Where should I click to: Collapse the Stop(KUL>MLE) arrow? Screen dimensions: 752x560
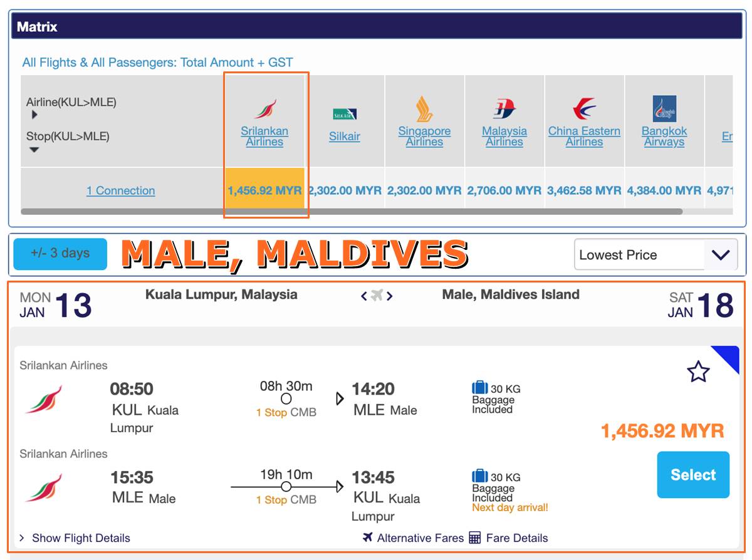tap(34, 150)
